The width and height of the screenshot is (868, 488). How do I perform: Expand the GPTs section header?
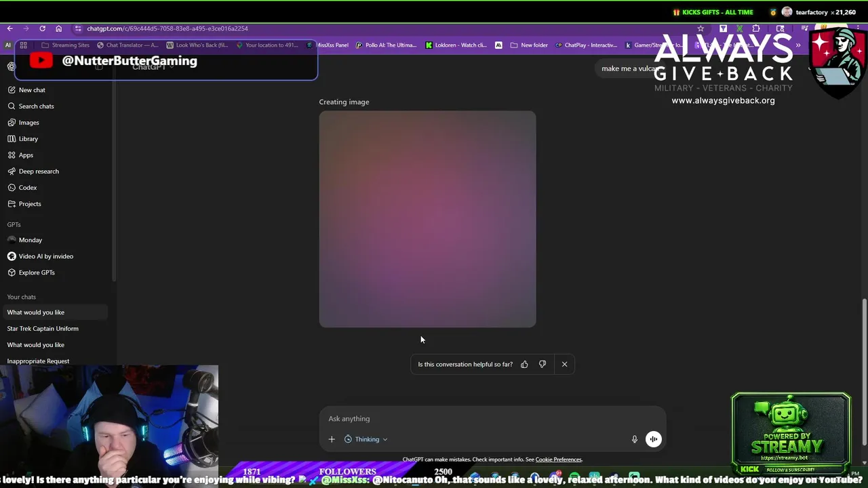[x=14, y=224]
